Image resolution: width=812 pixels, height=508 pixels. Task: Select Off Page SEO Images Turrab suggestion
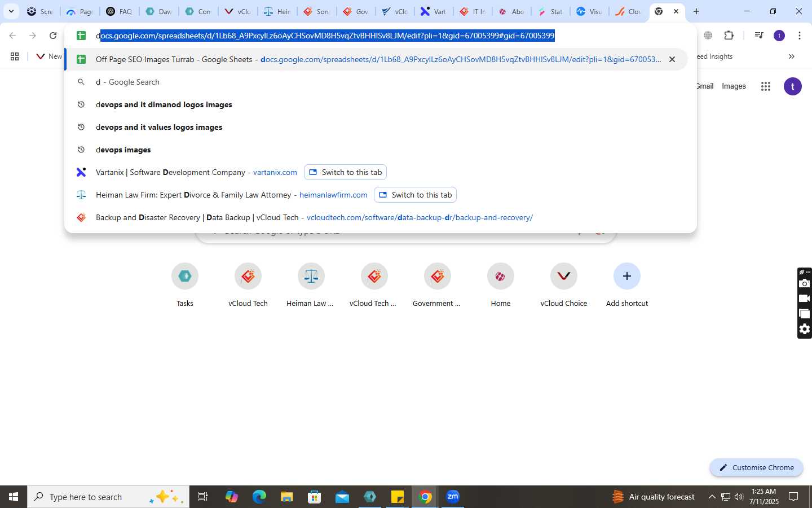point(376,59)
